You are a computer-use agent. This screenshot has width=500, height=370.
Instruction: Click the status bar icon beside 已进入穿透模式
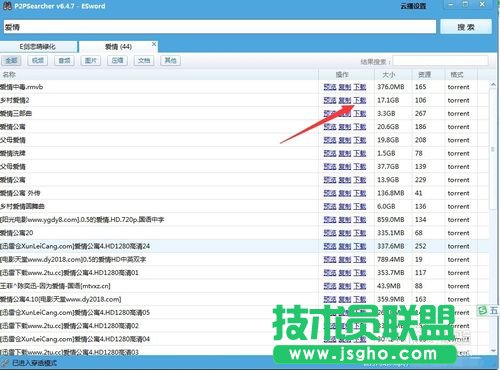[5, 363]
